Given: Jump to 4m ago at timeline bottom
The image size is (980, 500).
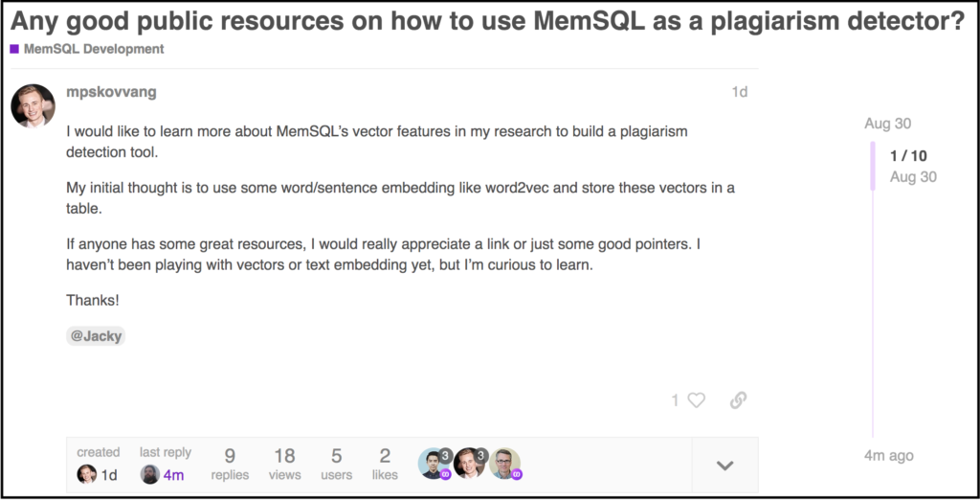Looking at the screenshot, I should tap(889, 456).
